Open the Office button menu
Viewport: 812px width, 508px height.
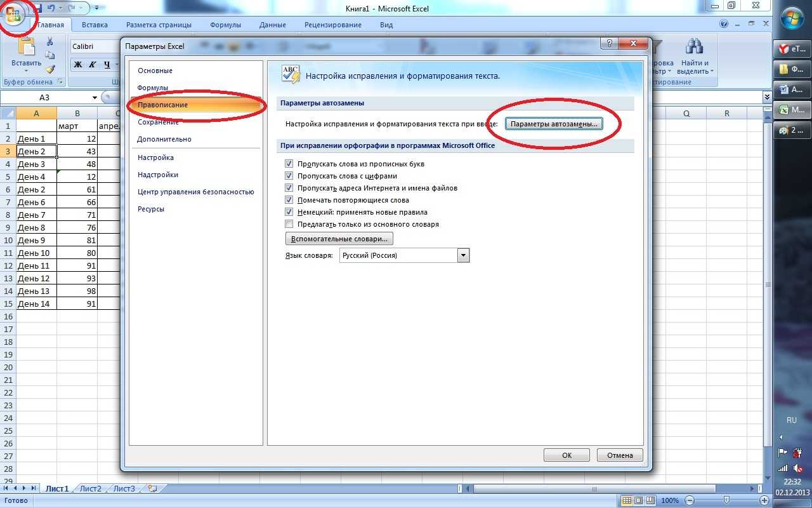pyautogui.click(x=13, y=15)
